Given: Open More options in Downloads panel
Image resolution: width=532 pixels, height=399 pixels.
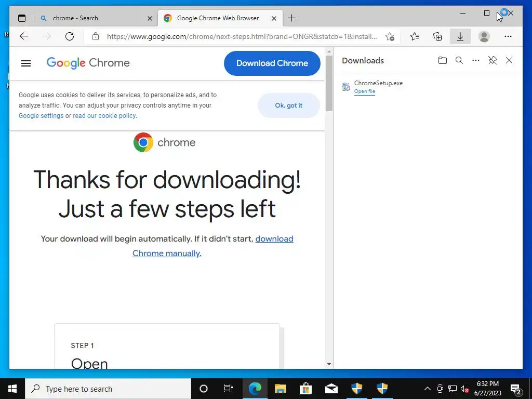Looking at the screenshot, I should point(476,60).
